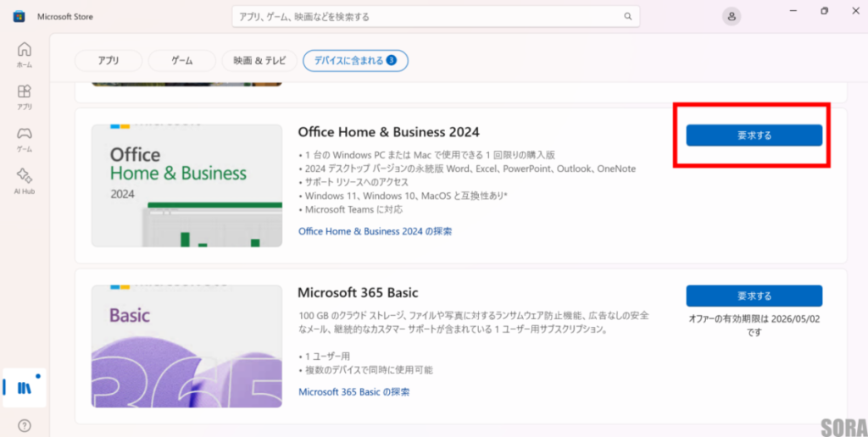The width and height of the screenshot is (868, 437).
Task: Click the 複数のデバイスで同時に使用可能 text
Action: pos(369,370)
